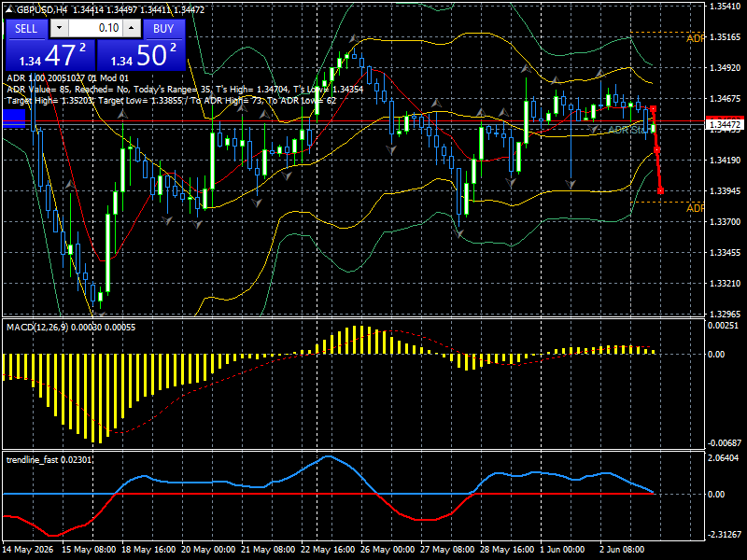This screenshot has height=560, width=747.
Task: Click the '1 Jun 00:00' time label
Action: [563, 550]
